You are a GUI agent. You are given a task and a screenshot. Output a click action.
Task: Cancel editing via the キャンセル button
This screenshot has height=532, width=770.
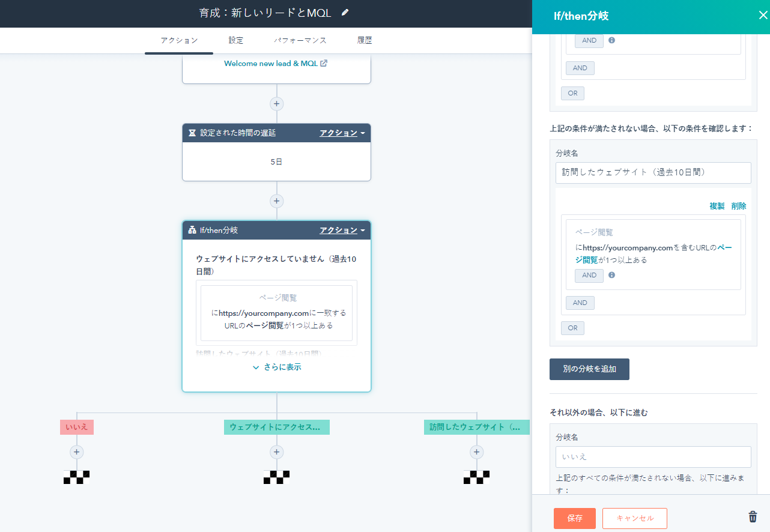point(634,518)
